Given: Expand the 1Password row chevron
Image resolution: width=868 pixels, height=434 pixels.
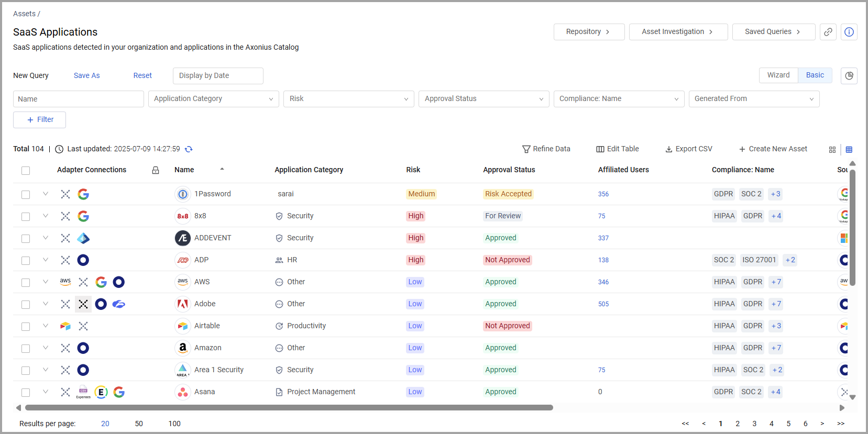Looking at the screenshot, I should pyautogui.click(x=46, y=194).
